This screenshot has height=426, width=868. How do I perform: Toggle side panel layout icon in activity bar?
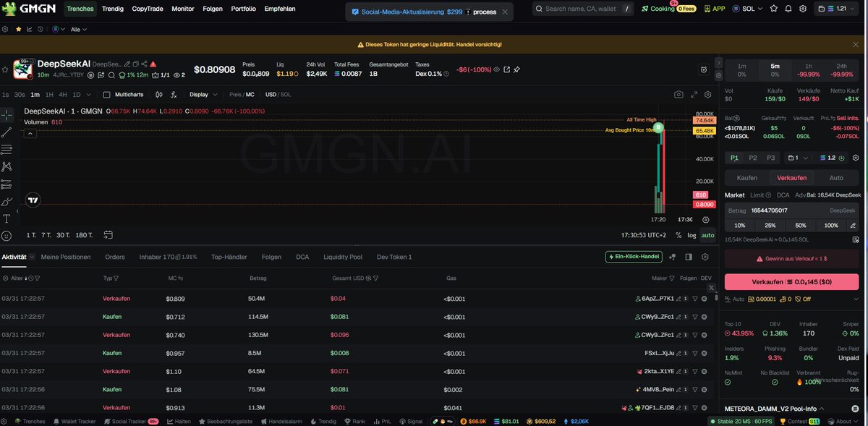(x=689, y=257)
